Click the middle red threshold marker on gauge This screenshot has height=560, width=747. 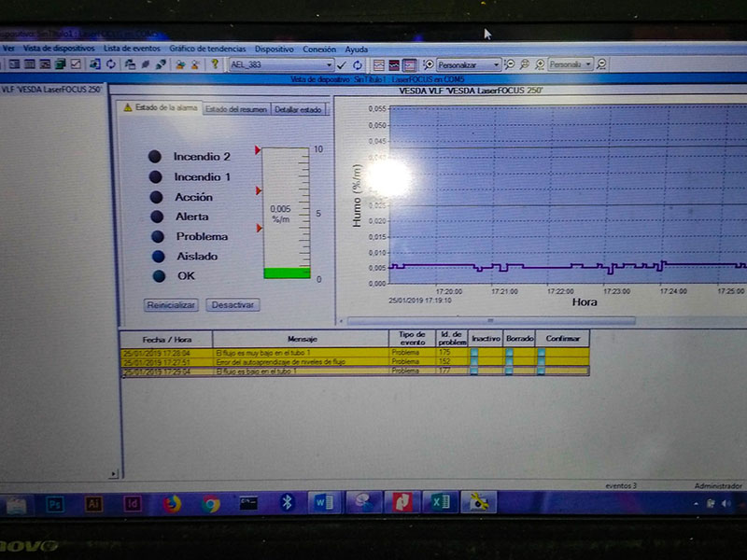(x=259, y=190)
